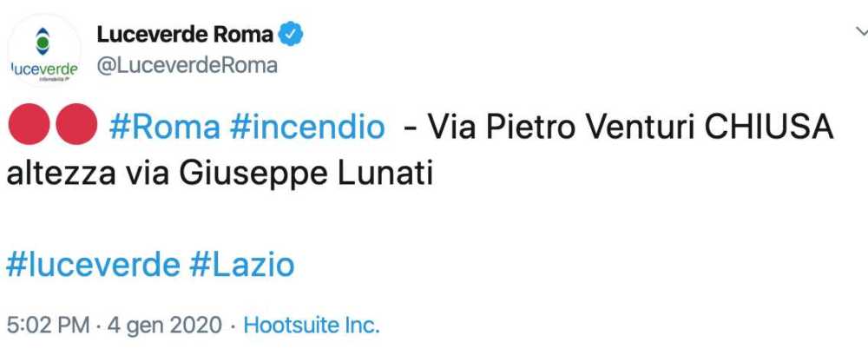
Task: Open the tweet options chevron menu
Action: click(x=858, y=31)
